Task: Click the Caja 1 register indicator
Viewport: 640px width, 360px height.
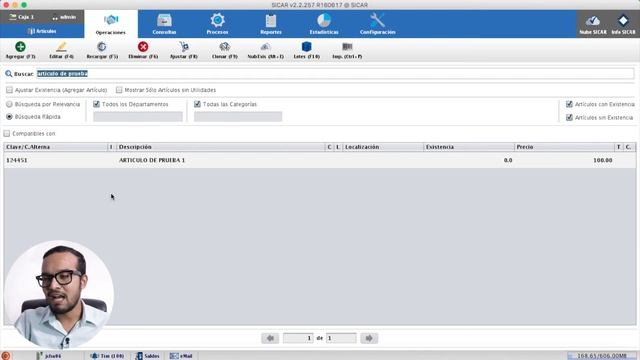Action: point(22,17)
